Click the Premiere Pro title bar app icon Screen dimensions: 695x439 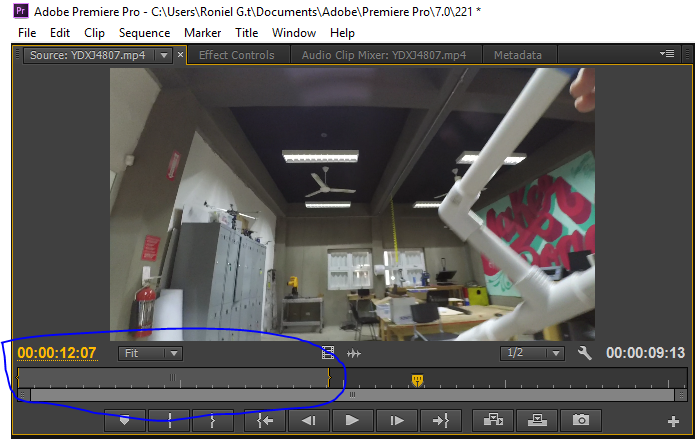[x=20, y=11]
